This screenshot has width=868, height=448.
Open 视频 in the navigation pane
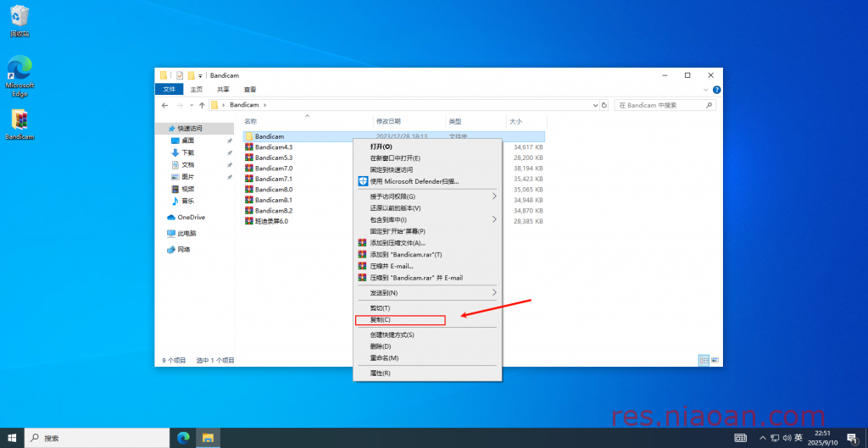tap(187, 189)
